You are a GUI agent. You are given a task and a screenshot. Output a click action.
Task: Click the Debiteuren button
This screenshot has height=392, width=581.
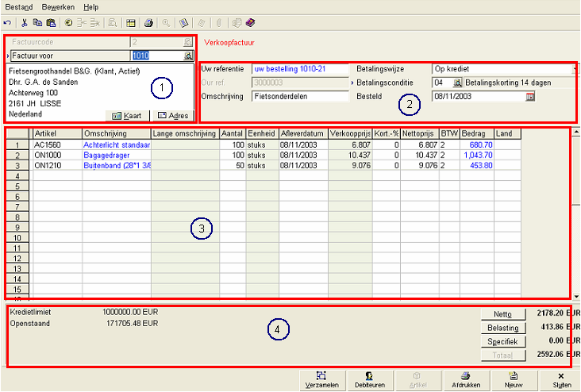(370, 379)
